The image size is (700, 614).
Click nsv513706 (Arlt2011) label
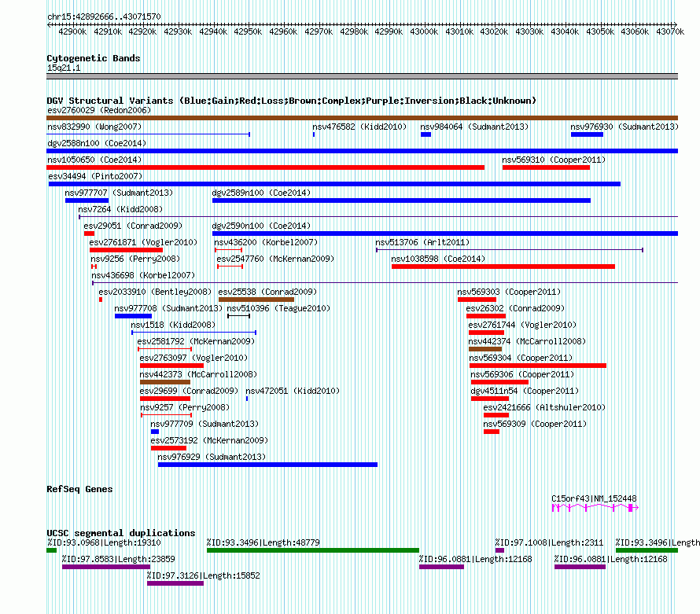[422, 242]
